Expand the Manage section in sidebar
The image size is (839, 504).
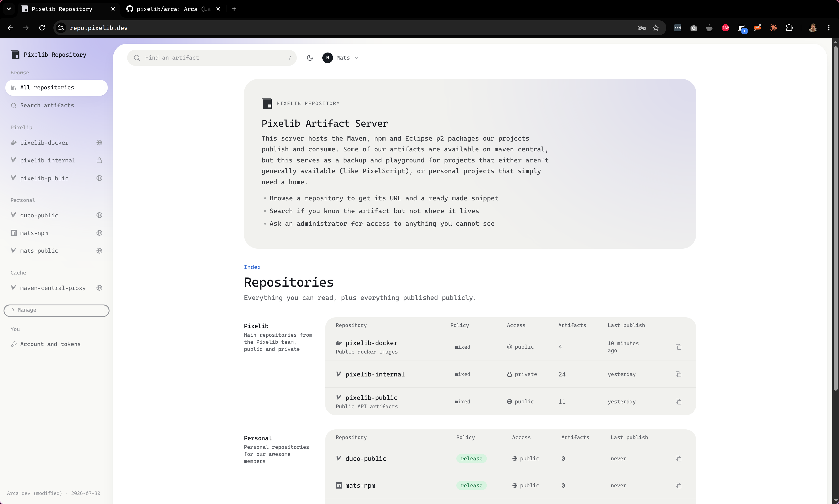pyautogui.click(x=56, y=310)
